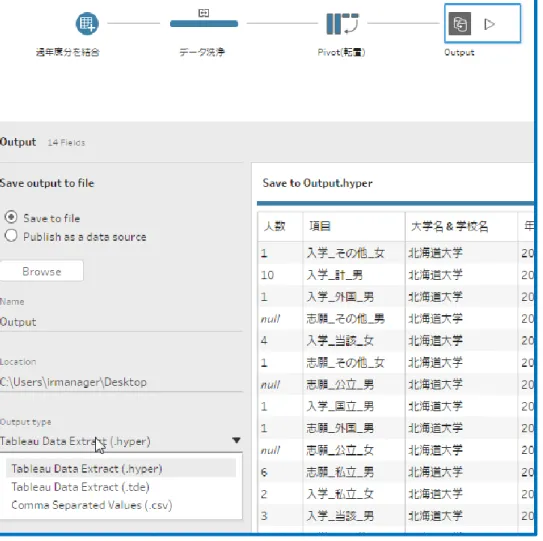The height and width of the screenshot is (541, 543).
Task: Select Tableau Data Extract (.tde) option
Action: point(121,487)
